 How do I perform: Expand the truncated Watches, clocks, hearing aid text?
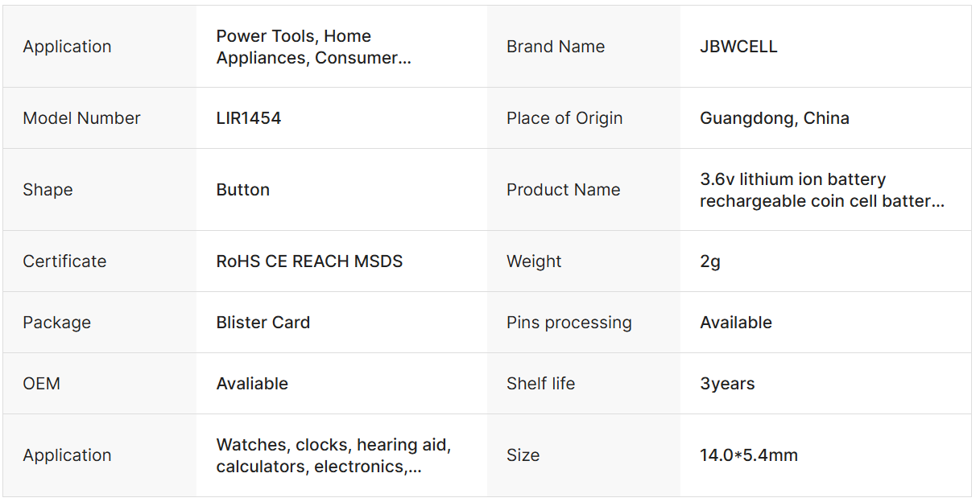click(333, 455)
